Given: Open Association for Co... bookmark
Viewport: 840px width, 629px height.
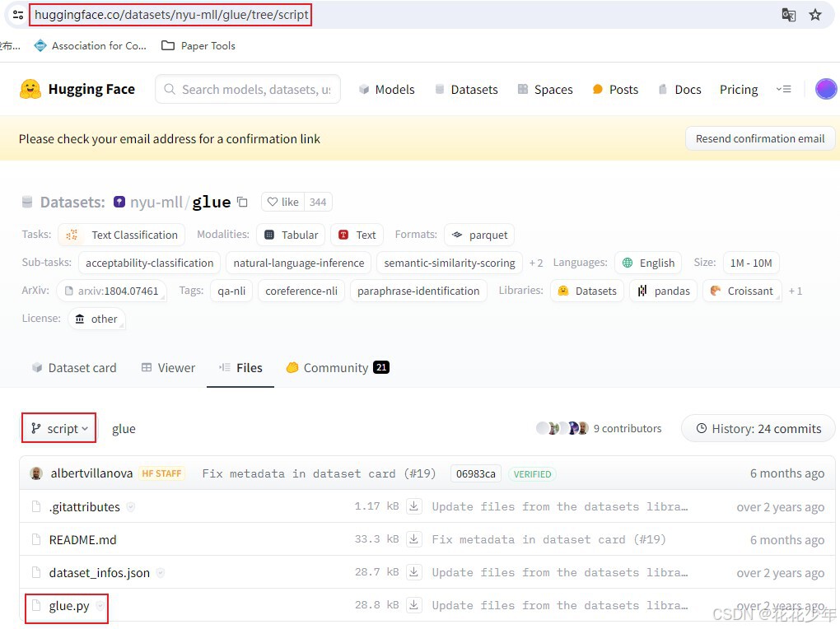Looking at the screenshot, I should coord(90,45).
